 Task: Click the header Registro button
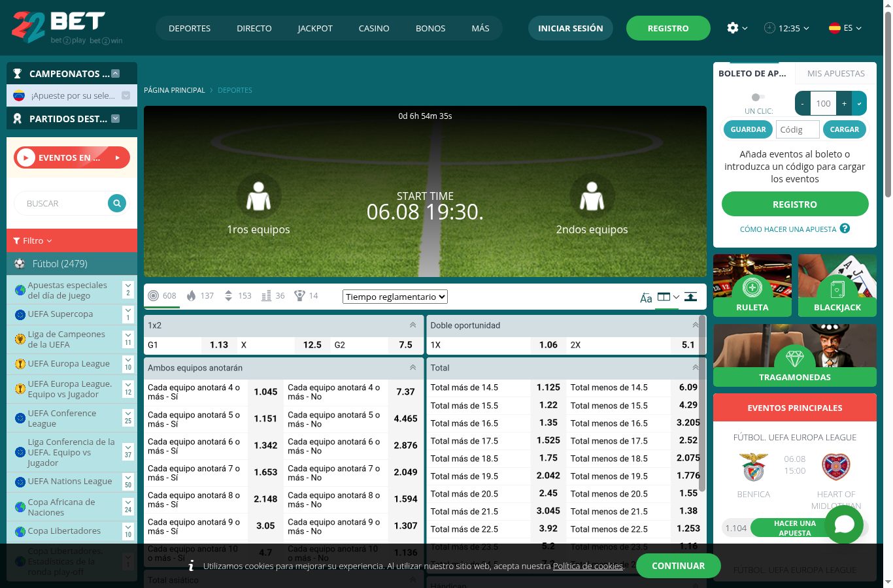[668, 28]
